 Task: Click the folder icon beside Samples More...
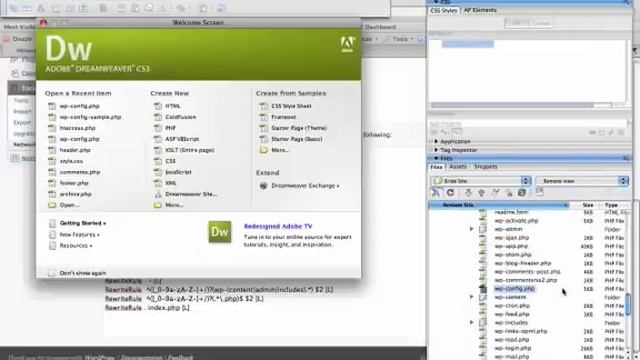[x=264, y=150]
